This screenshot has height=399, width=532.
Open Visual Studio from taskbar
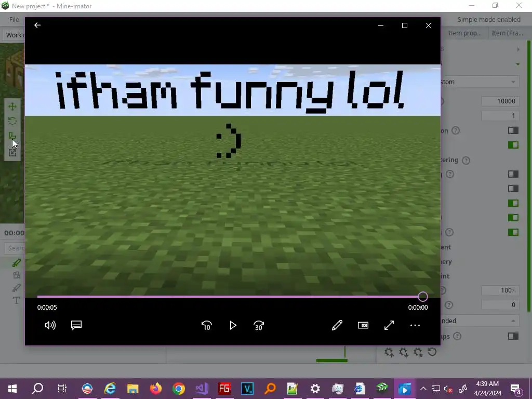202,389
